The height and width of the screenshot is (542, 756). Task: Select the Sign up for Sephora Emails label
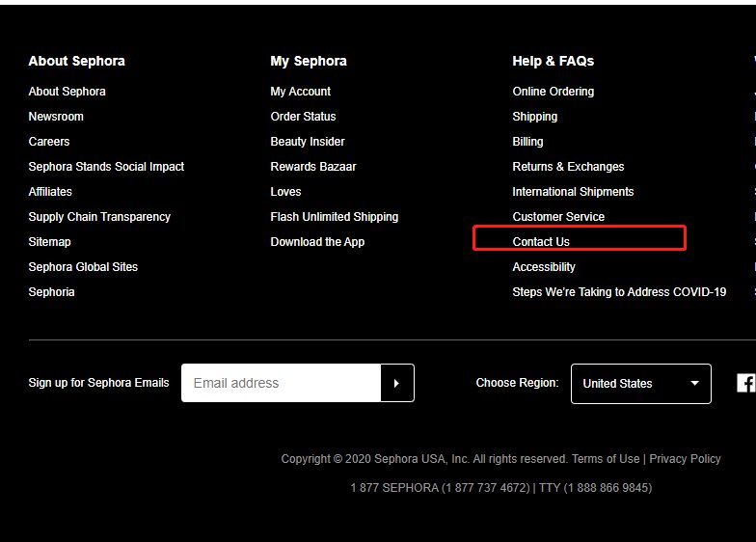pos(98,383)
